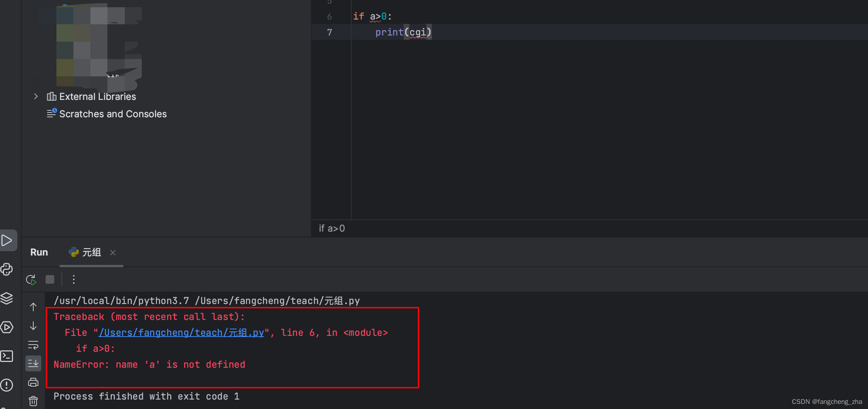Click line number 7 in gutter
The width and height of the screenshot is (868, 409).
(x=329, y=32)
